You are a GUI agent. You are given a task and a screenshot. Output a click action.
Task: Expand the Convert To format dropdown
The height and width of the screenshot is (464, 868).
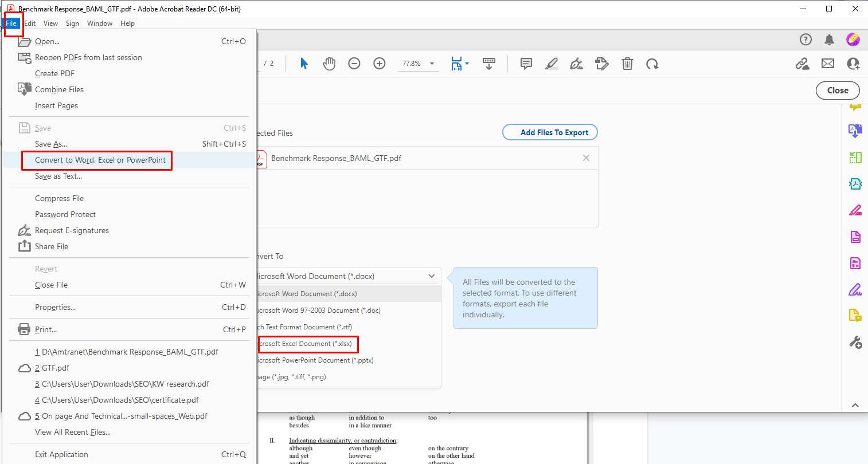click(x=432, y=276)
